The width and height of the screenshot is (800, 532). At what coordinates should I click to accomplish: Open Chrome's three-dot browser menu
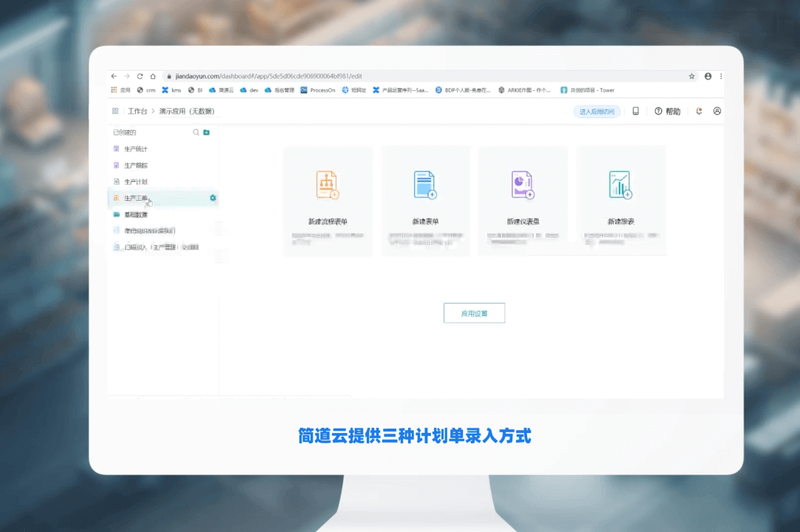click(721, 75)
